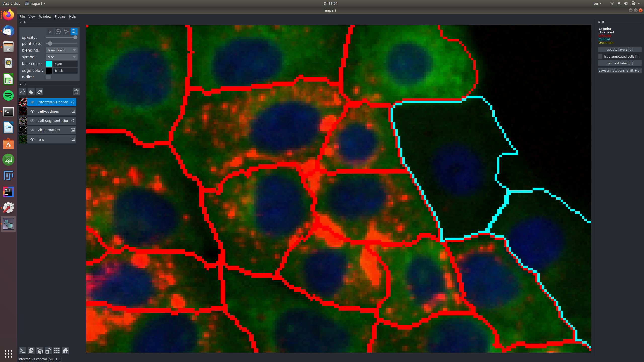Viewport: 644px width, 362px height.
Task: Open the console toggle button
Action: point(22,351)
